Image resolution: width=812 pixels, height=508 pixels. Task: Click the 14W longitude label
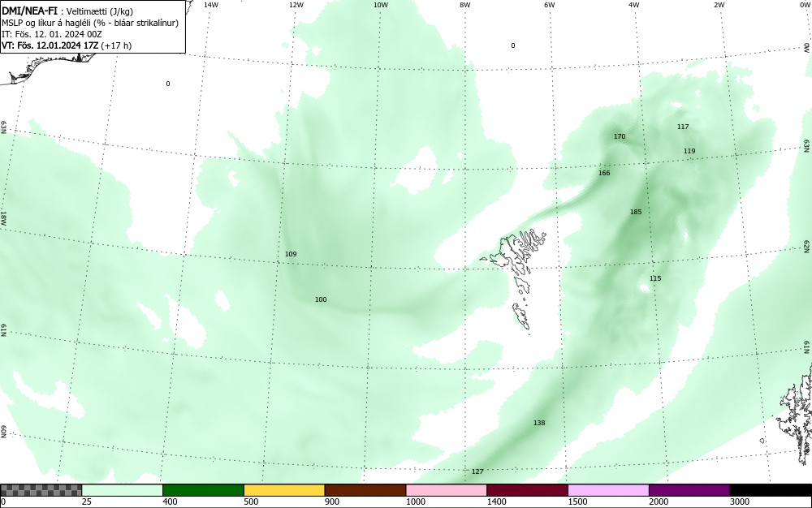point(211,5)
